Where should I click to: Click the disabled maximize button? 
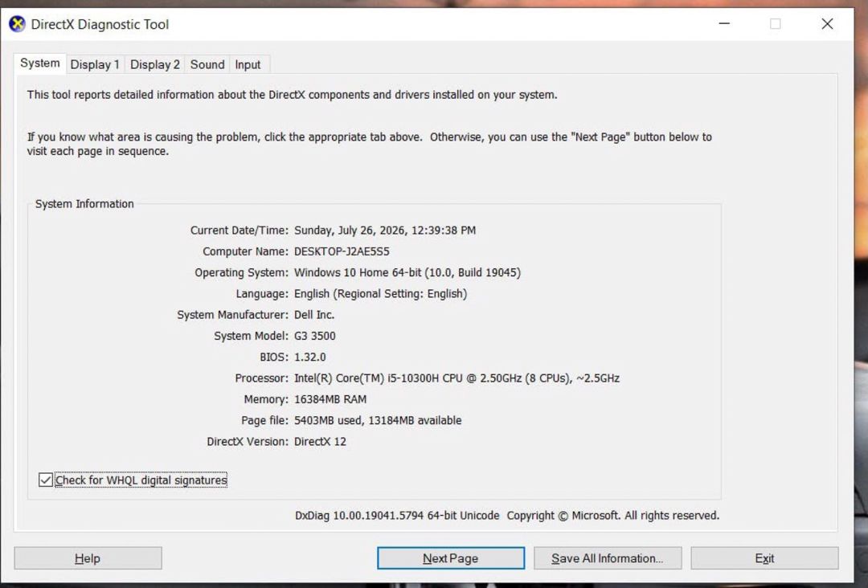[776, 24]
